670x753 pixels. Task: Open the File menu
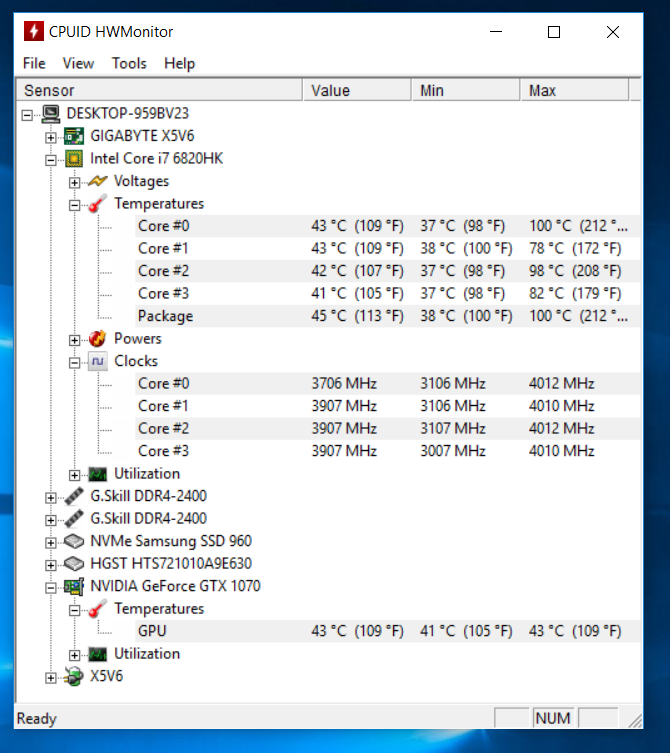pyautogui.click(x=34, y=63)
